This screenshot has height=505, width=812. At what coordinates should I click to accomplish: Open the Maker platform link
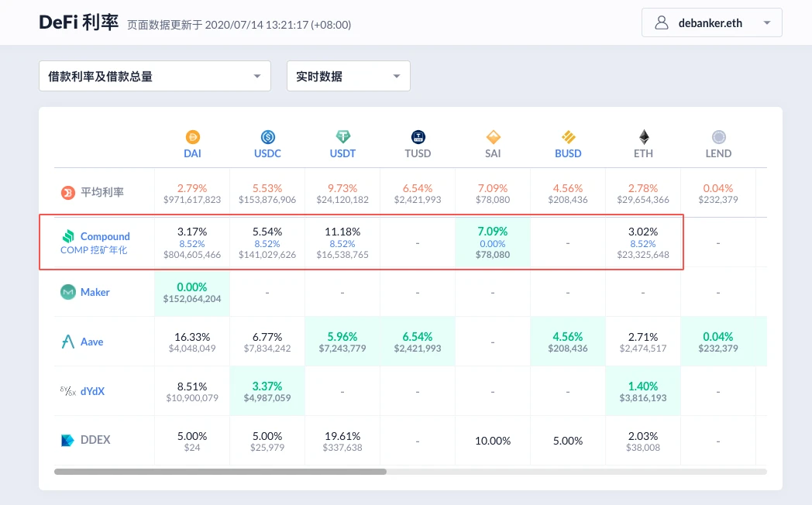point(95,292)
